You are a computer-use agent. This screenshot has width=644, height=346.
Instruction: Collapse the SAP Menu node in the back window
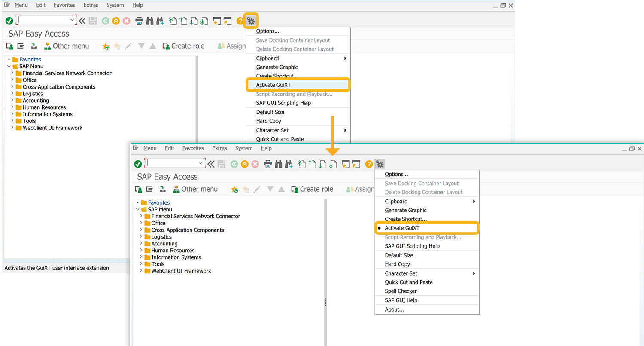coord(9,66)
